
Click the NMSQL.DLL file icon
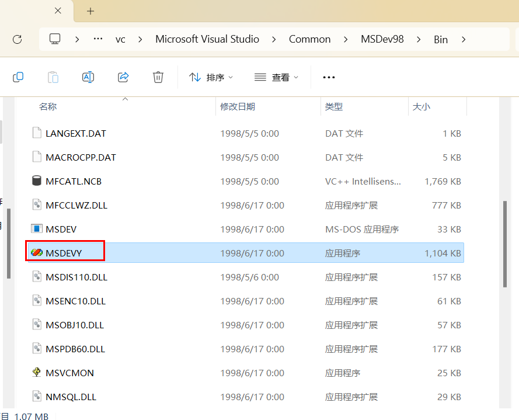[x=37, y=396]
